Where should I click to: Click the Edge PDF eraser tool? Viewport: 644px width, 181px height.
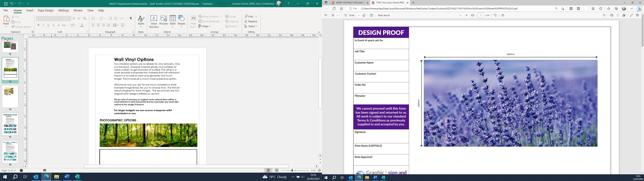pos(364,15)
